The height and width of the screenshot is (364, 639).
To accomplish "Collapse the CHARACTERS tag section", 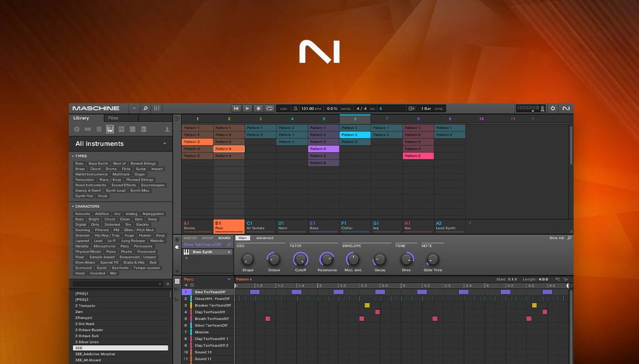I will [x=73, y=206].
